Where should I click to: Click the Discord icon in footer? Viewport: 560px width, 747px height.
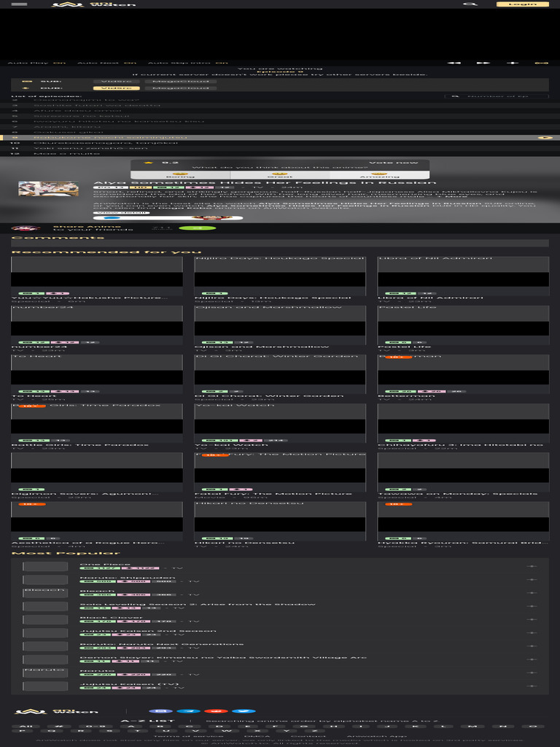(x=160, y=711)
